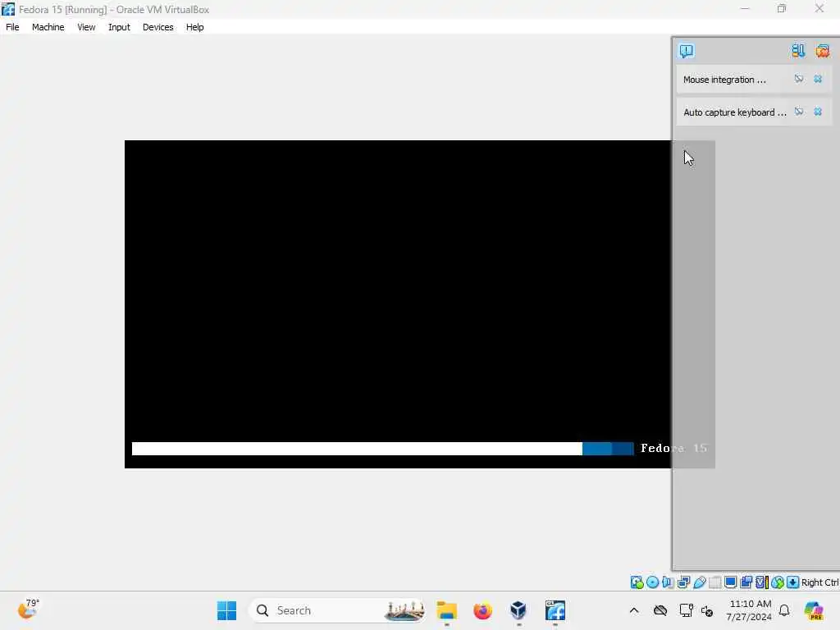The width and height of the screenshot is (840, 630).
Task: Click the notification order toggle icon
Action: tap(798, 51)
